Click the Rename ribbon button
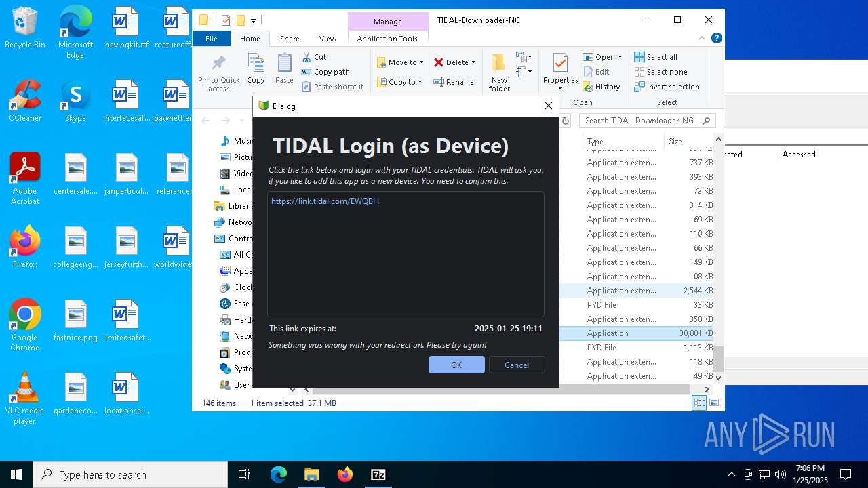This screenshot has width=868, height=488. [x=454, y=82]
